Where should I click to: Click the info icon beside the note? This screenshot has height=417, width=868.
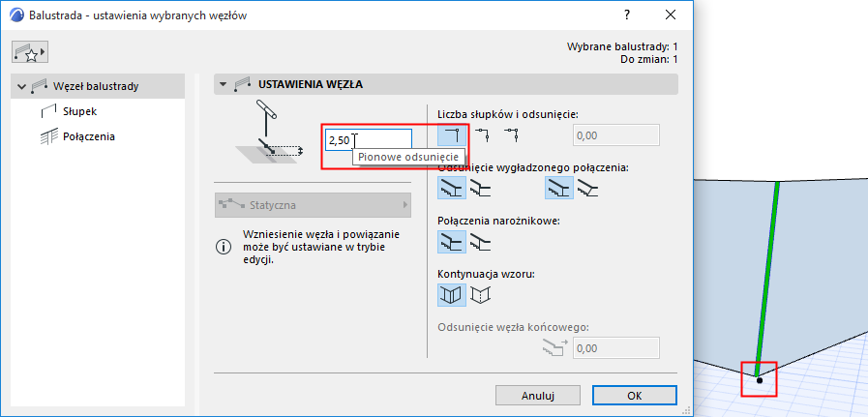tap(224, 247)
